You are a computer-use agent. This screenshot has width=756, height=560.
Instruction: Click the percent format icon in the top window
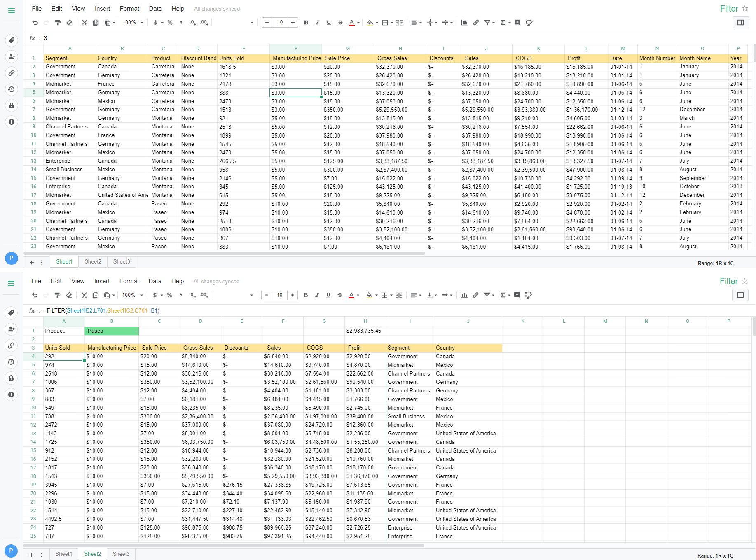[x=170, y=23]
